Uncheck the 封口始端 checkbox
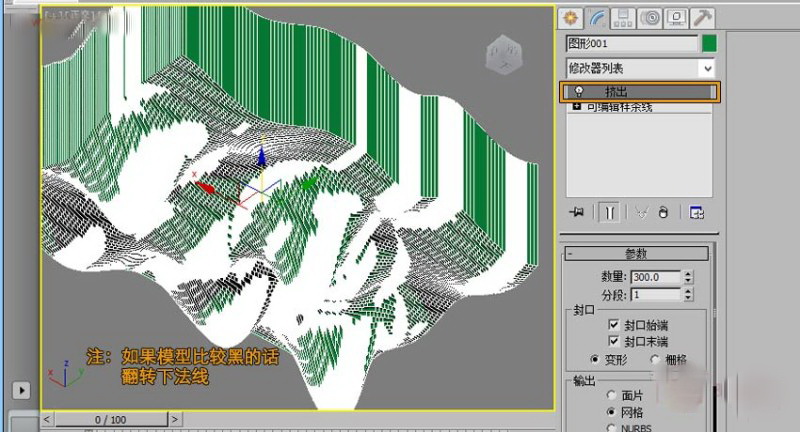This screenshot has height=432, width=800. click(614, 325)
